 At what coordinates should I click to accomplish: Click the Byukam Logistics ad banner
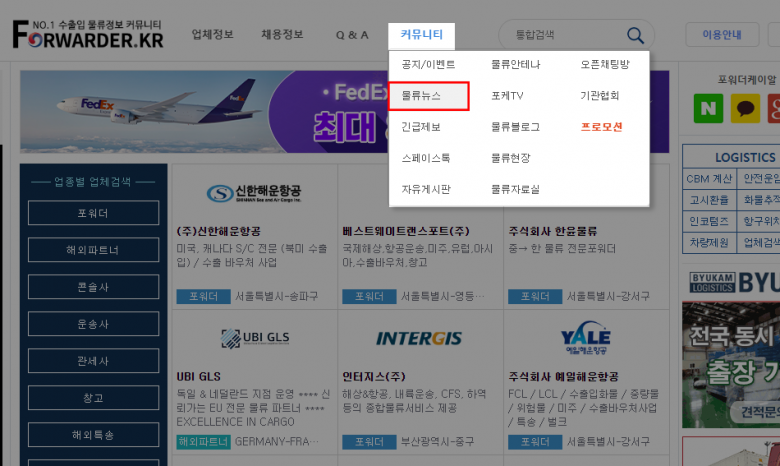(731, 350)
